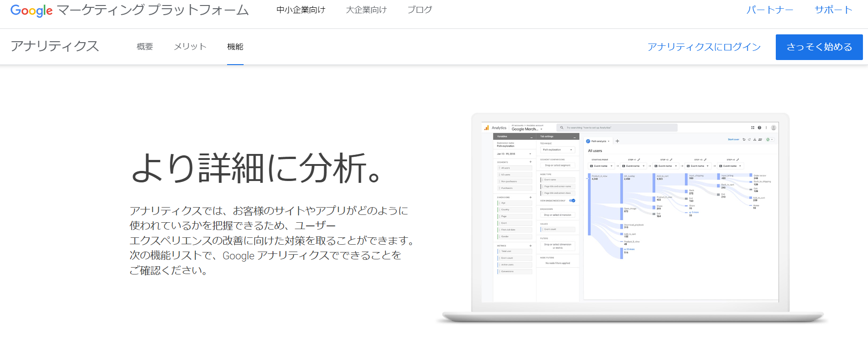Click the redo icon in the exploration toolbar
The image size is (868, 362).
click(749, 139)
